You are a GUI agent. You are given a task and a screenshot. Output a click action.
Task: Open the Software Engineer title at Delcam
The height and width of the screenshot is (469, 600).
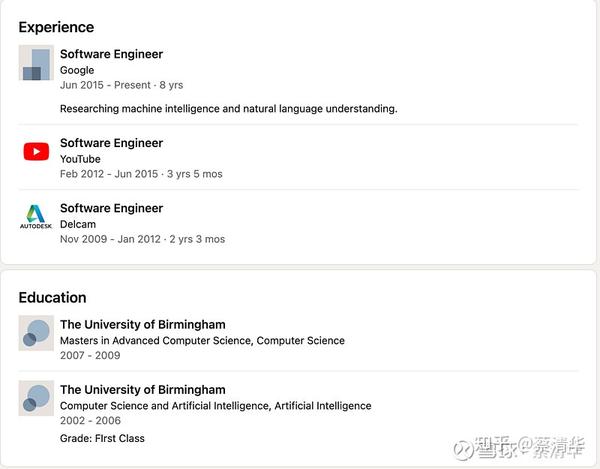coord(111,208)
